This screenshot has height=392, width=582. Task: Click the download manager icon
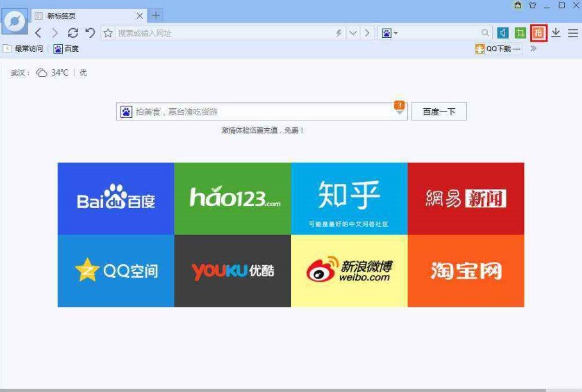coord(557,33)
